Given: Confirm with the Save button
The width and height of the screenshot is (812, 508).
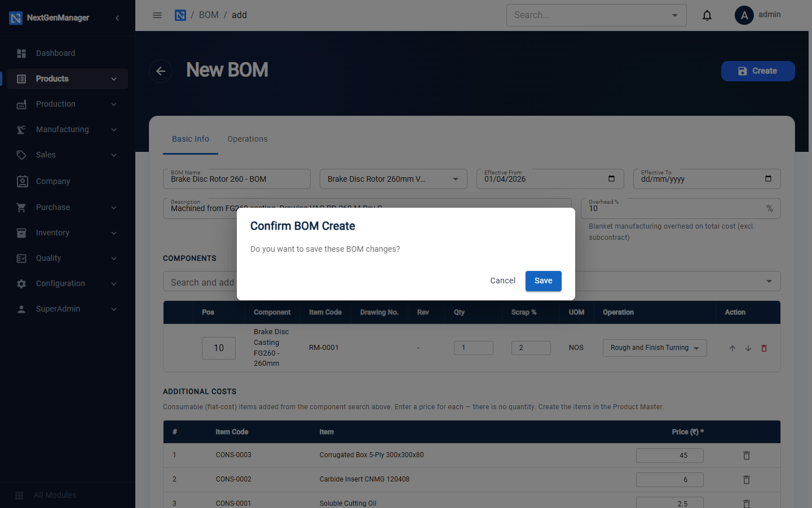Looking at the screenshot, I should (544, 281).
